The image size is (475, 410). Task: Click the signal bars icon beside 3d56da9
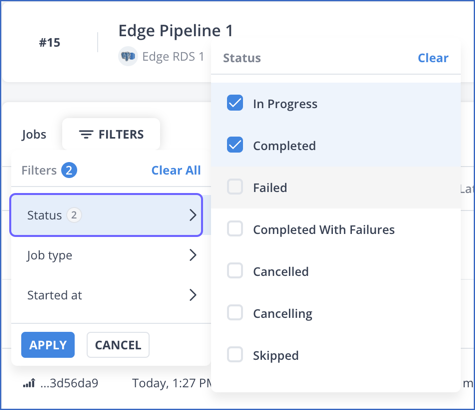[29, 383]
